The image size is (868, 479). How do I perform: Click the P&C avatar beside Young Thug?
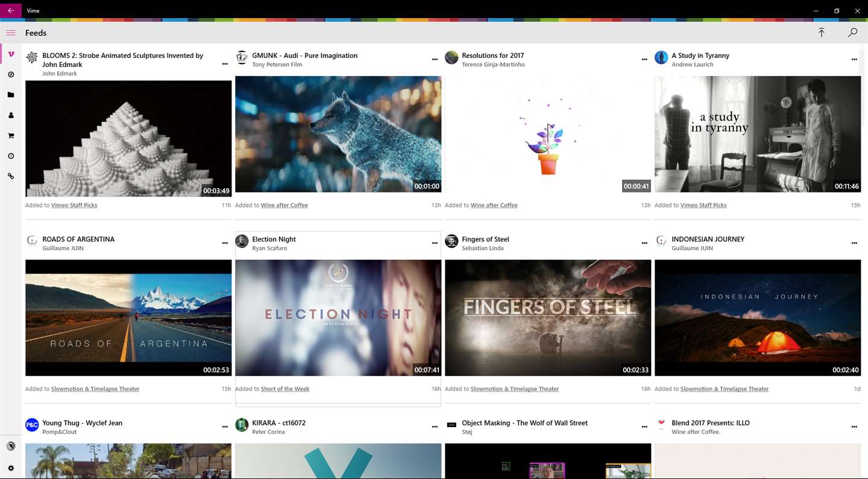point(32,425)
